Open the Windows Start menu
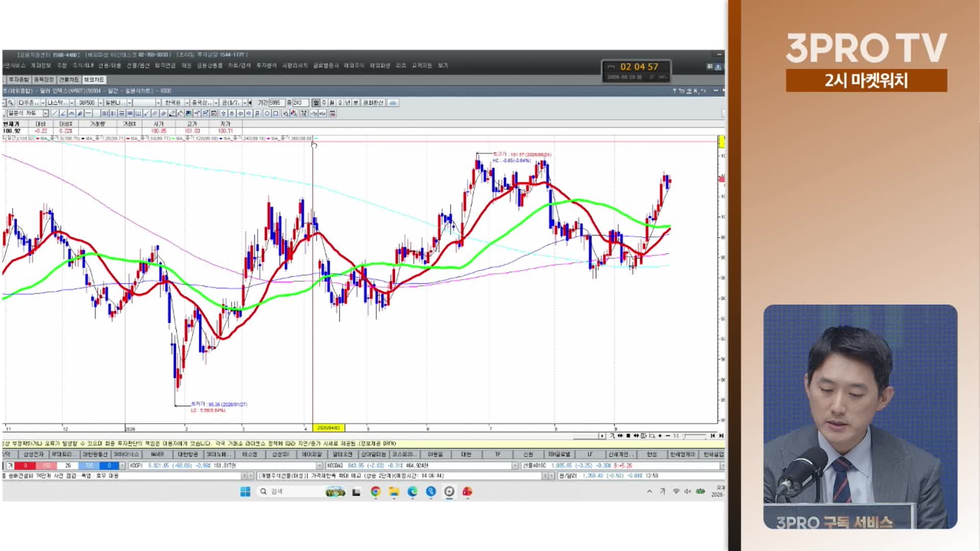Screen dimensions: 980x551 click(246, 491)
